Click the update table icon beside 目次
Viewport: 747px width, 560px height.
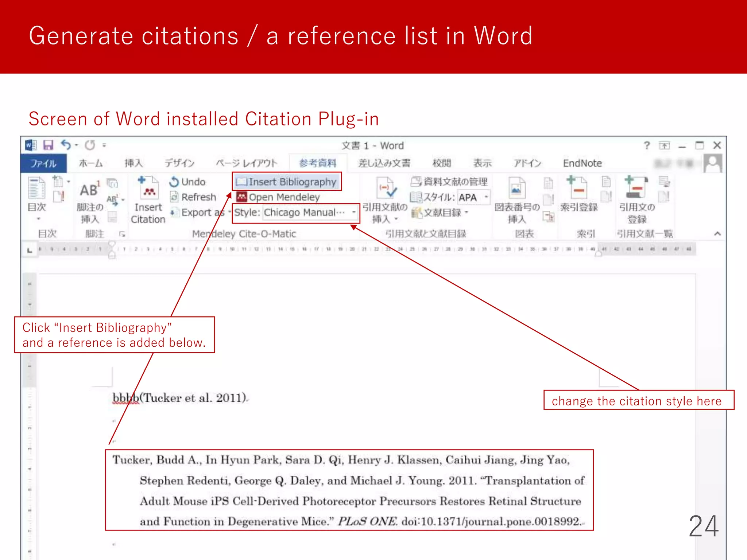[59, 197]
